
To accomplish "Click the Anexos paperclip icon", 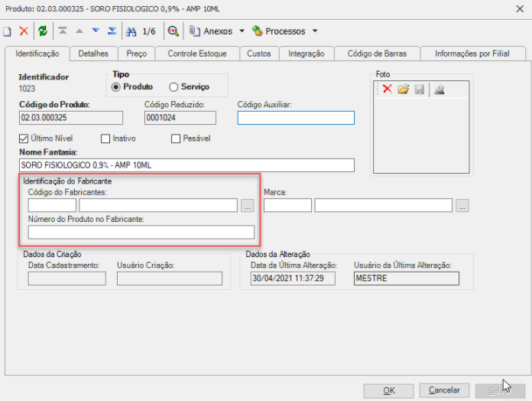I will coord(194,31).
